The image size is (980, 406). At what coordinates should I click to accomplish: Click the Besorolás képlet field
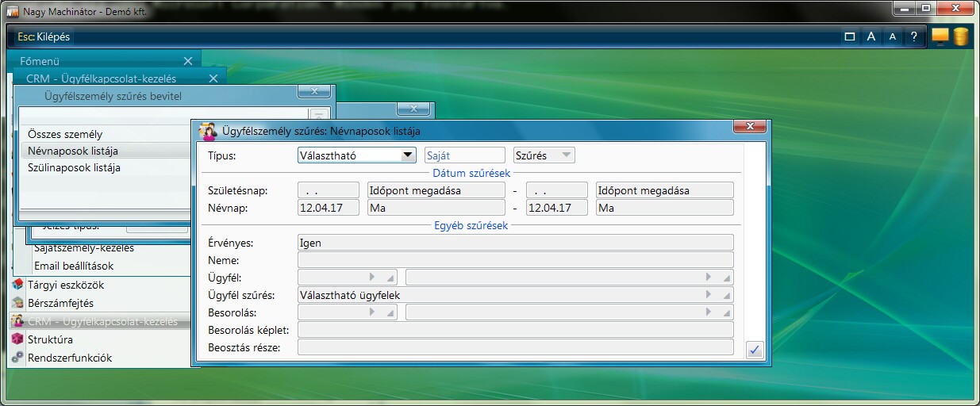(x=516, y=330)
